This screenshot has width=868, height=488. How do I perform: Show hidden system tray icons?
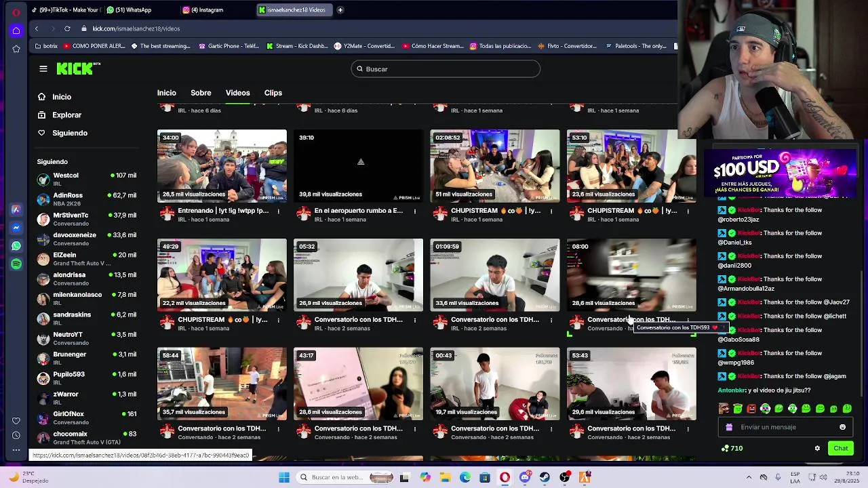(x=749, y=477)
